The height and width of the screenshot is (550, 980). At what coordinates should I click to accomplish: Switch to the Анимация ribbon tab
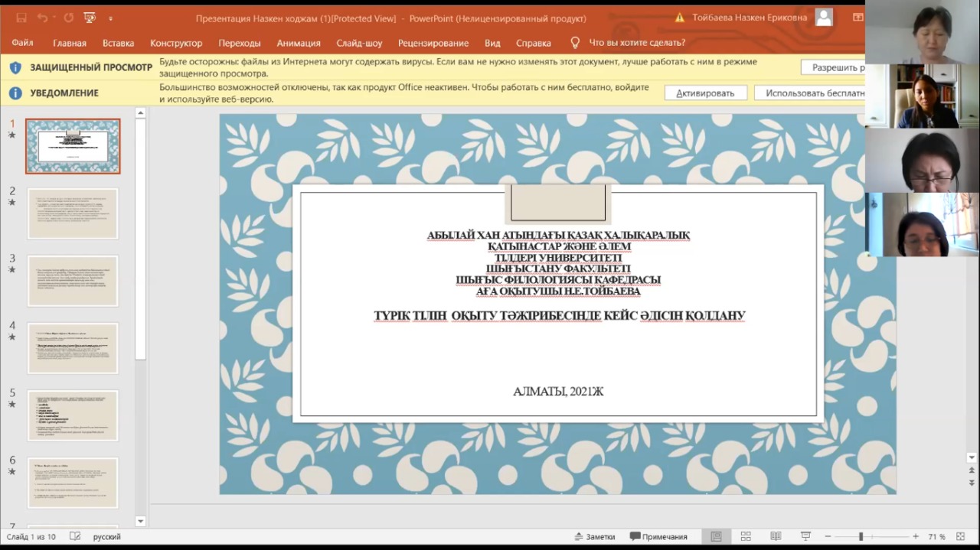click(x=299, y=43)
